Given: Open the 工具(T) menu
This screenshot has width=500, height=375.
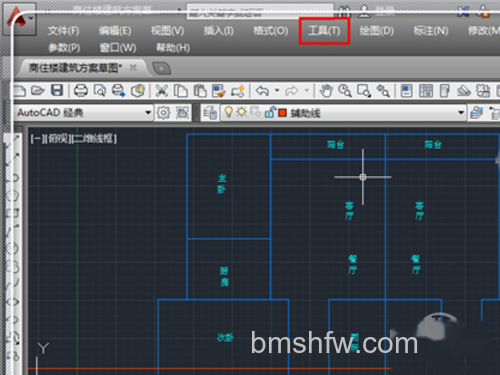Looking at the screenshot, I should pos(324,31).
